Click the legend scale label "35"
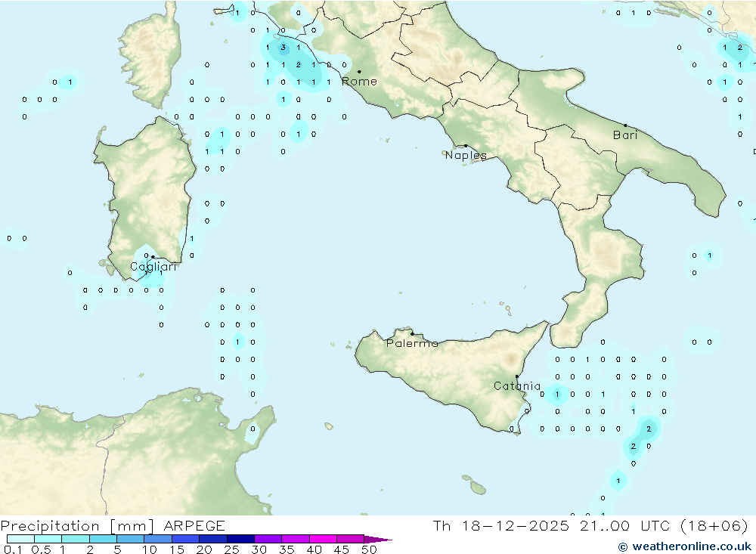 coord(287,549)
